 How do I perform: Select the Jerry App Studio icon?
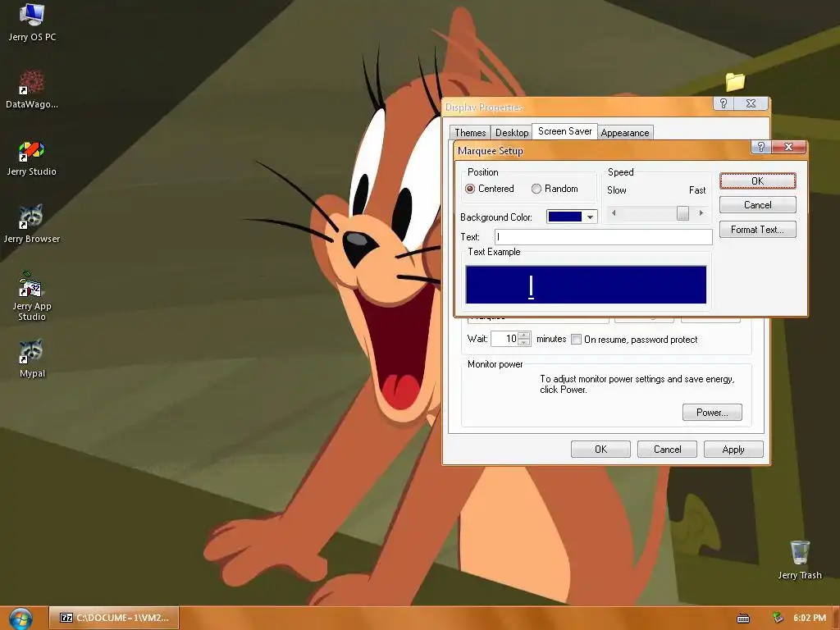coord(32,295)
